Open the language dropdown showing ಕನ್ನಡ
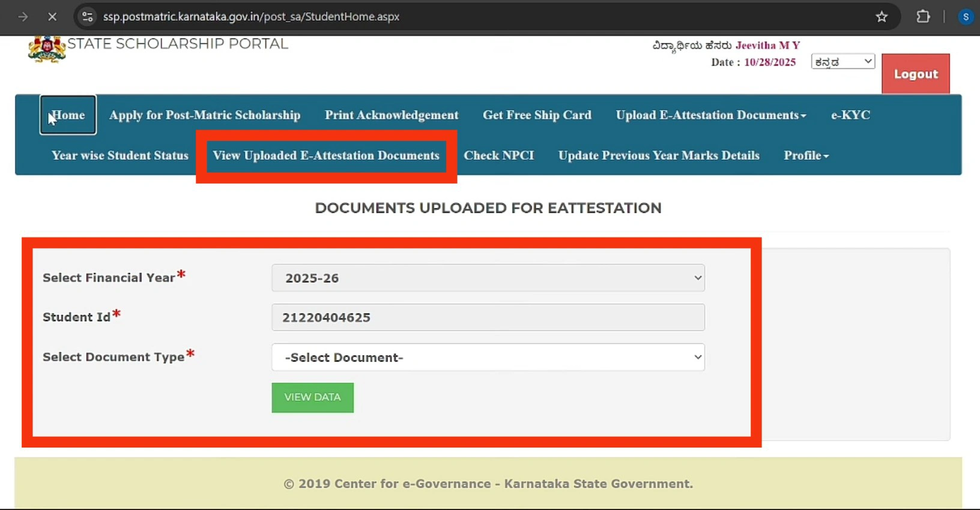The height and width of the screenshot is (510, 980). click(x=843, y=61)
